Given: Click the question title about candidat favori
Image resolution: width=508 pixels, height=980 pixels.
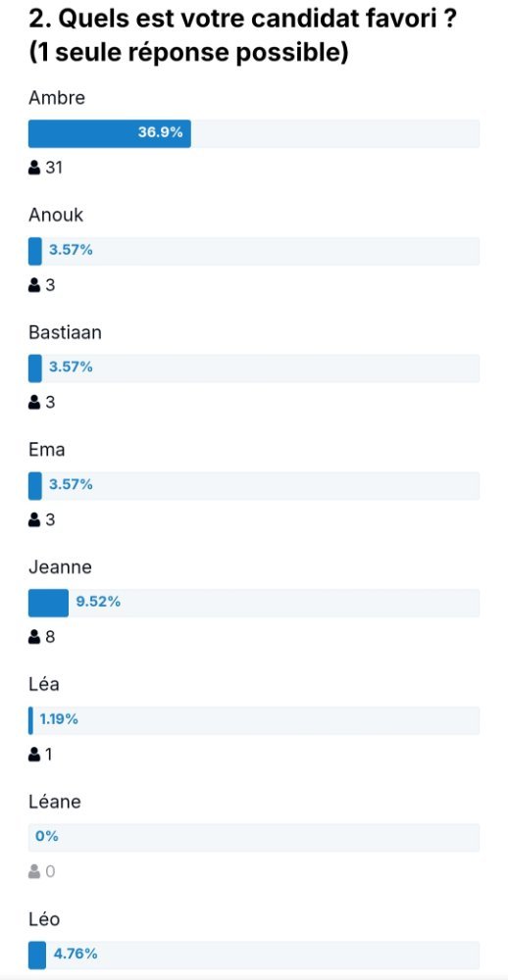Looking at the screenshot, I should (x=241, y=37).
